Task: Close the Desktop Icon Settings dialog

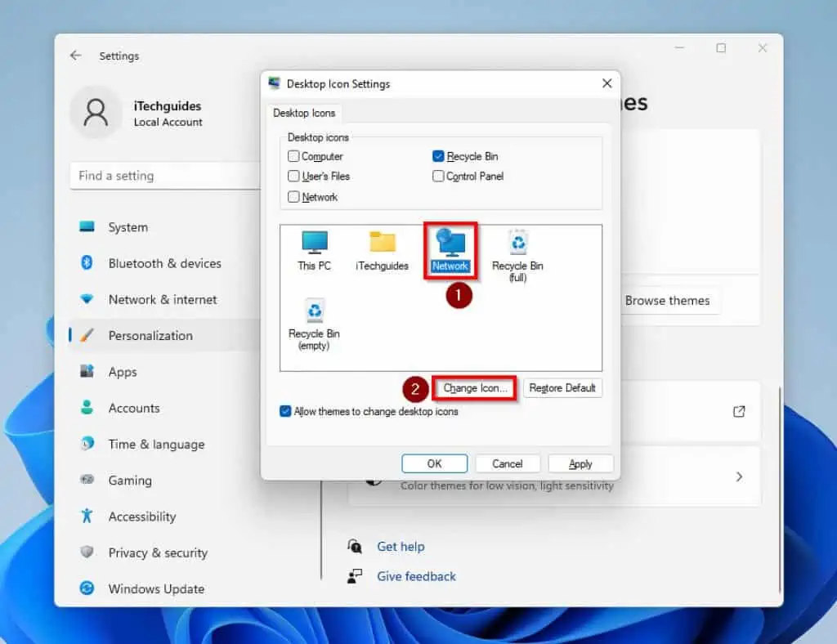Action: (x=607, y=83)
